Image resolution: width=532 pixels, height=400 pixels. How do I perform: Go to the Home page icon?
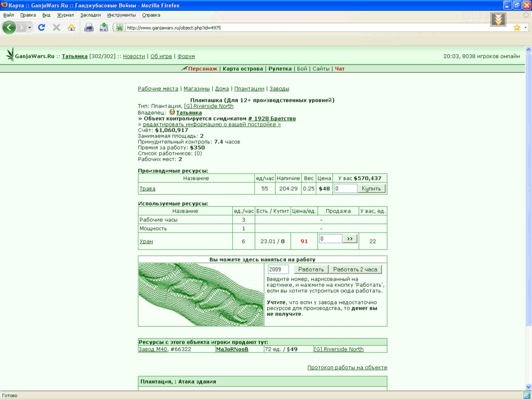pyautogui.click(x=72, y=27)
